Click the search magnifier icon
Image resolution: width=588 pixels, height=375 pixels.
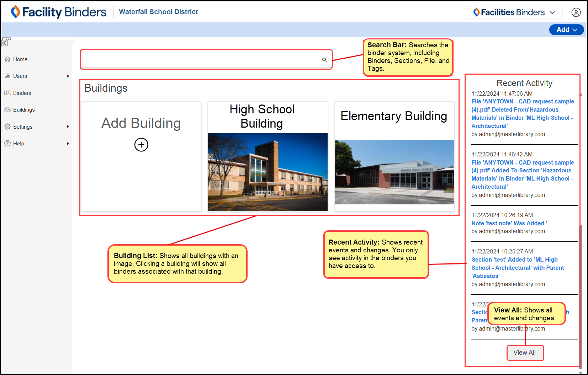pos(324,60)
